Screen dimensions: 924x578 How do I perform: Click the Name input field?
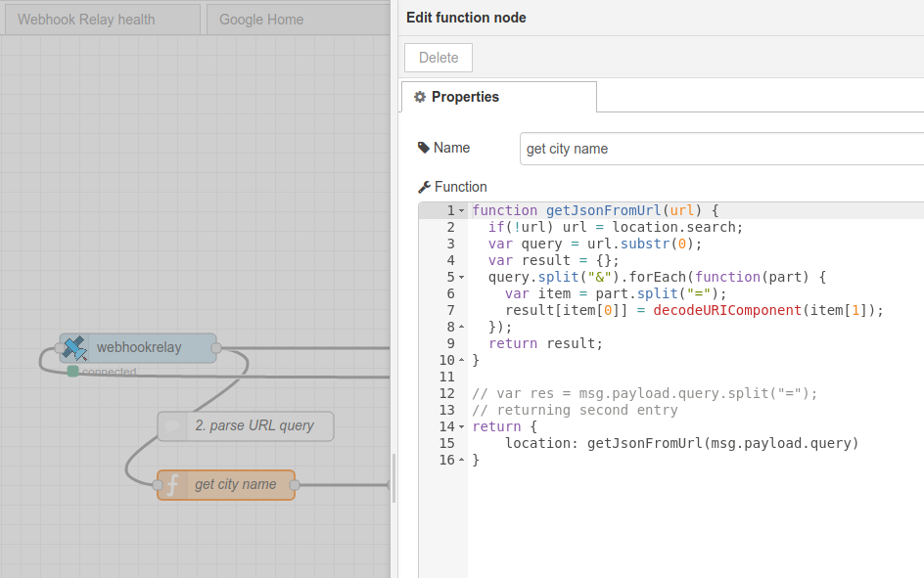click(x=722, y=149)
